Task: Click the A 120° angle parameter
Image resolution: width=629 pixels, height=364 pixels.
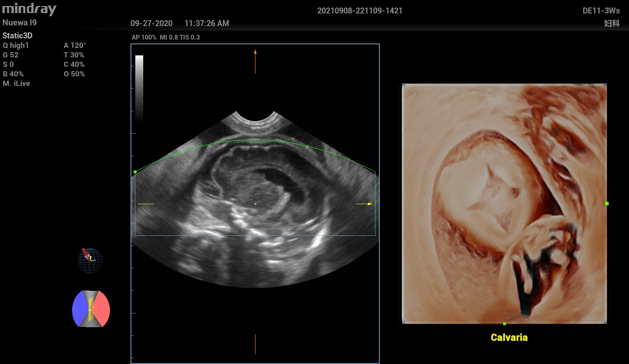Action: pyautogui.click(x=75, y=45)
